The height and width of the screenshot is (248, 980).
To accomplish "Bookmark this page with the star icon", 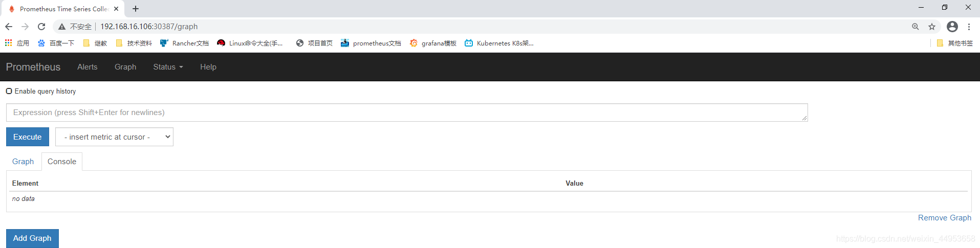I will [932, 27].
